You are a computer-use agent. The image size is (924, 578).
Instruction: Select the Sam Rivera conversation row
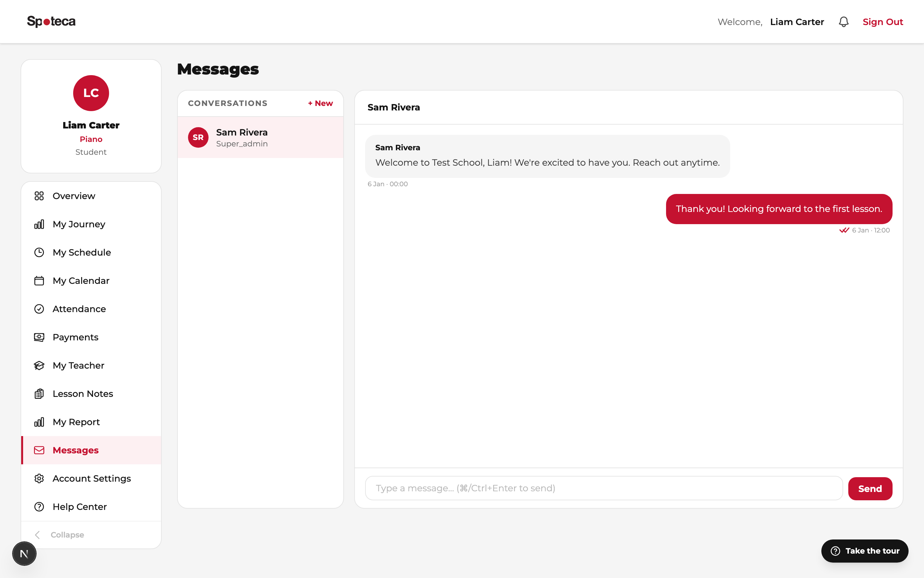(261, 137)
